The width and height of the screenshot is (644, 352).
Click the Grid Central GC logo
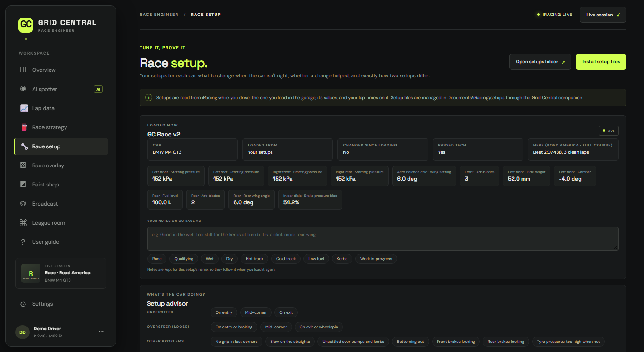pyautogui.click(x=26, y=25)
